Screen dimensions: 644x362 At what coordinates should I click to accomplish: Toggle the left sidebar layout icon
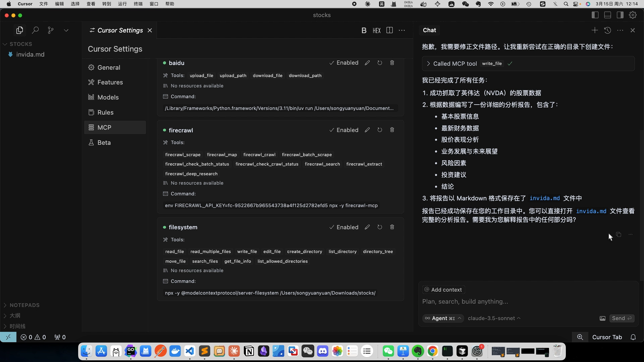pos(595,15)
